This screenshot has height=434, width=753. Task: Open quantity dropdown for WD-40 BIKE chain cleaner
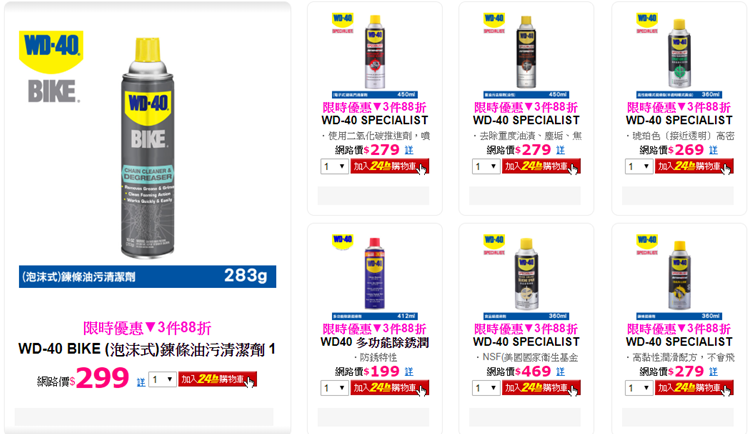[x=162, y=380]
